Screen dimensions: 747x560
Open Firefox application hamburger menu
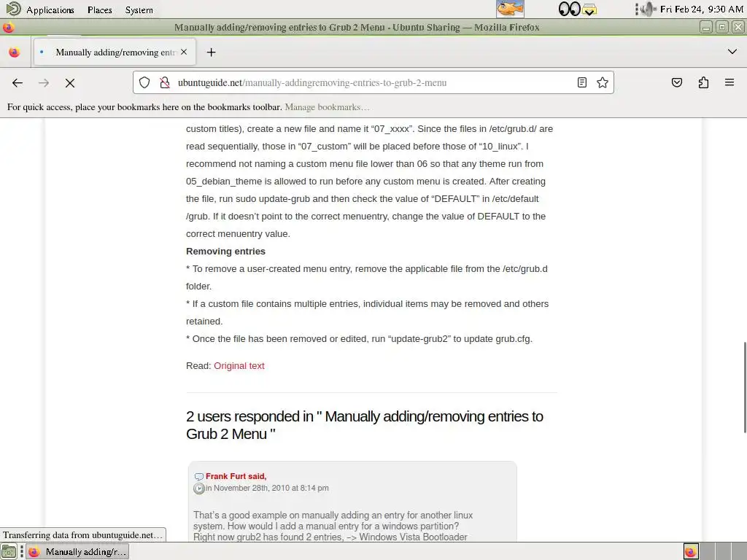click(729, 82)
